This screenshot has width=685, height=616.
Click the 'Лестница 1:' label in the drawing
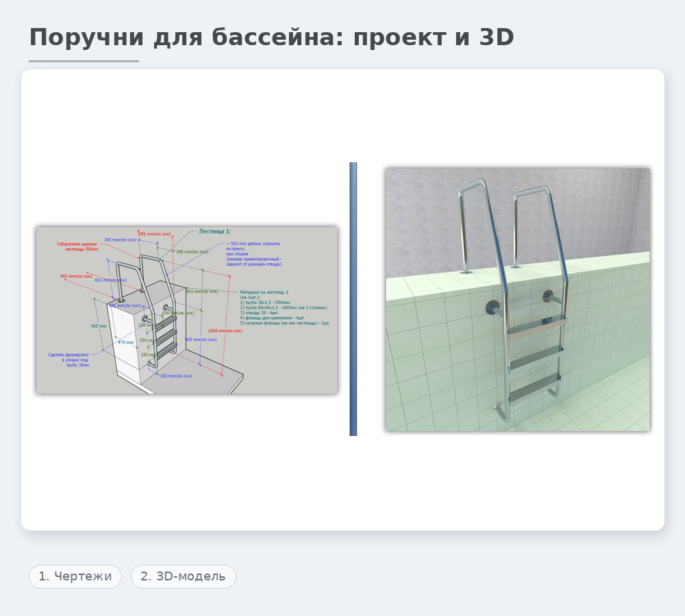[x=215, y=231]
